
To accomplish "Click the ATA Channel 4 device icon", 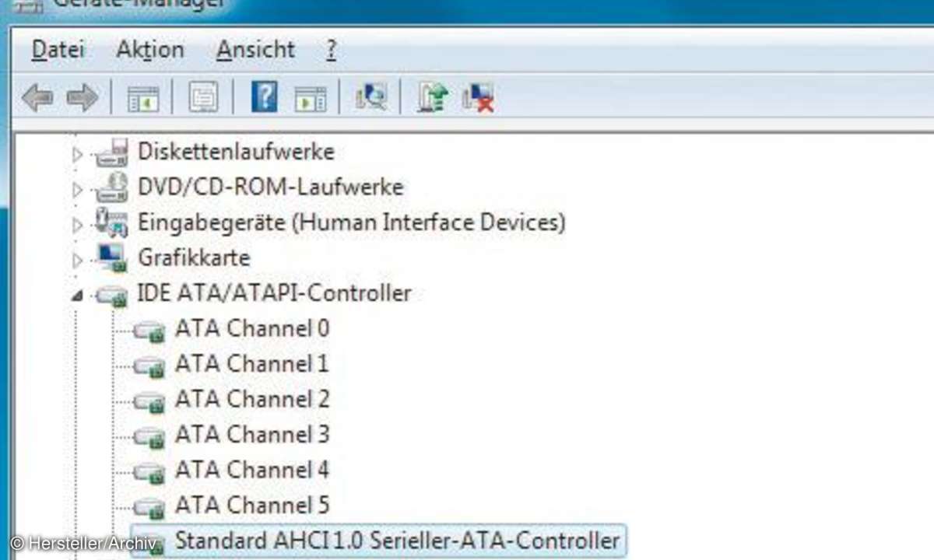I will click(149, 474).
